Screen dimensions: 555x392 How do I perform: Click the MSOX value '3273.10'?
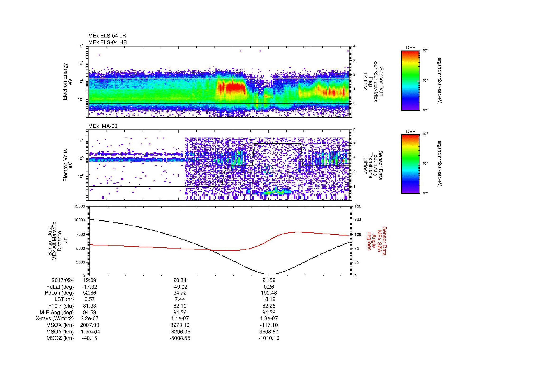click(x=180, y=325)
